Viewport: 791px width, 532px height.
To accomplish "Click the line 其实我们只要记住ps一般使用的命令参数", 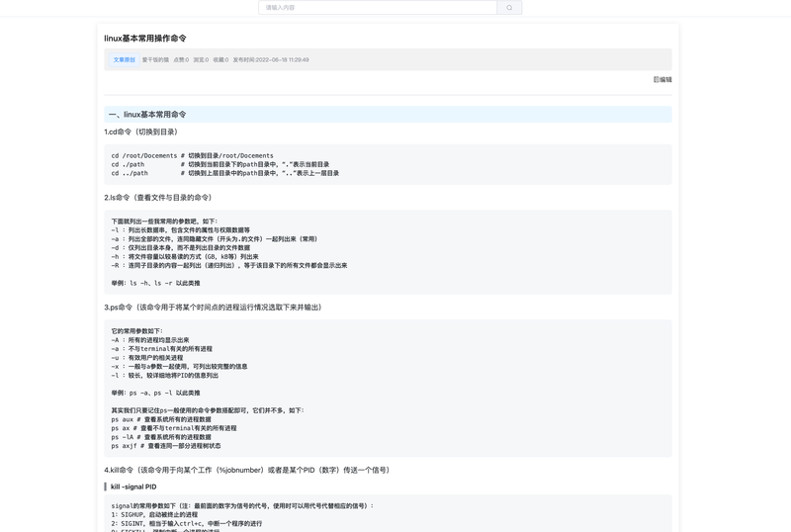I will coord(208,410).
